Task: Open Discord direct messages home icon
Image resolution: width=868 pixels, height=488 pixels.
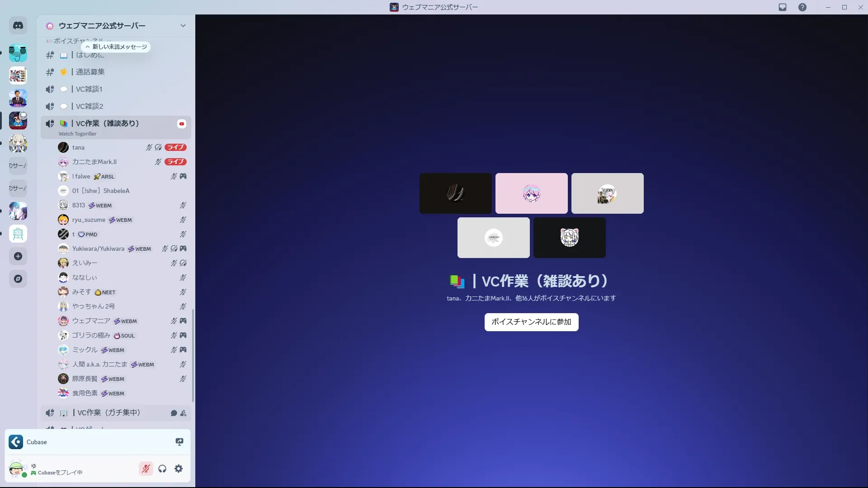Action: coord(18,26)
